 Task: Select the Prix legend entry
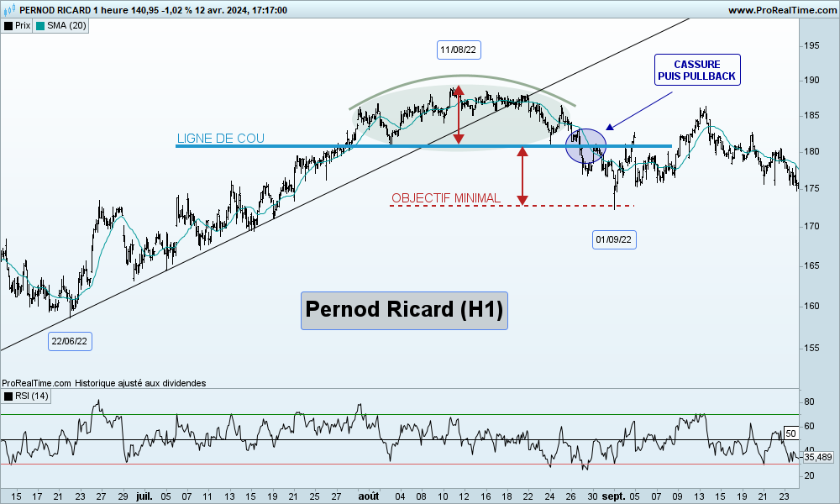pyautogui.click(x=17, y=26)
